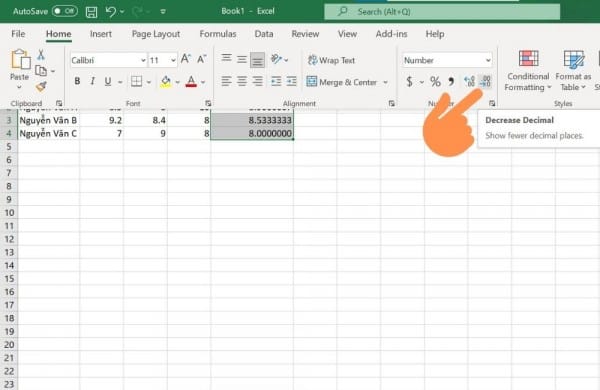
Task: Switch to the Data tab
Action: (x=264, y=34)
